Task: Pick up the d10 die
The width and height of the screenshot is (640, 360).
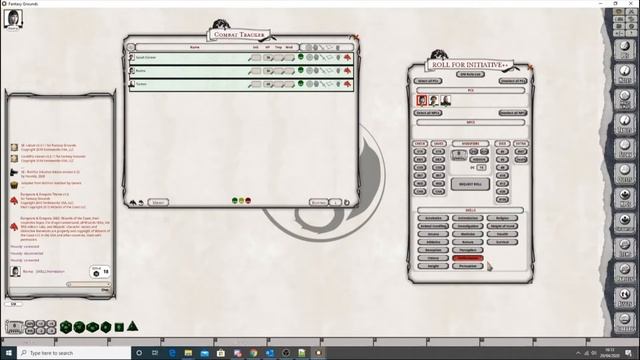Action: (93, 327)
